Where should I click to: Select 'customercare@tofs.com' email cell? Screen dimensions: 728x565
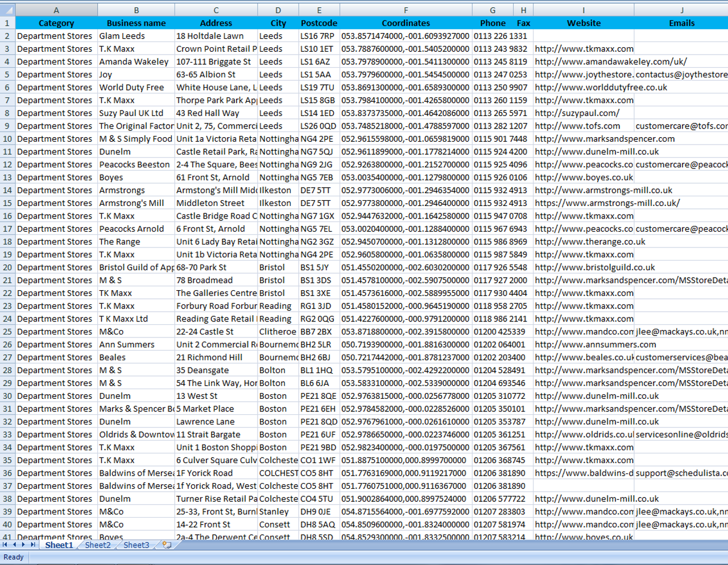point(681,126)
